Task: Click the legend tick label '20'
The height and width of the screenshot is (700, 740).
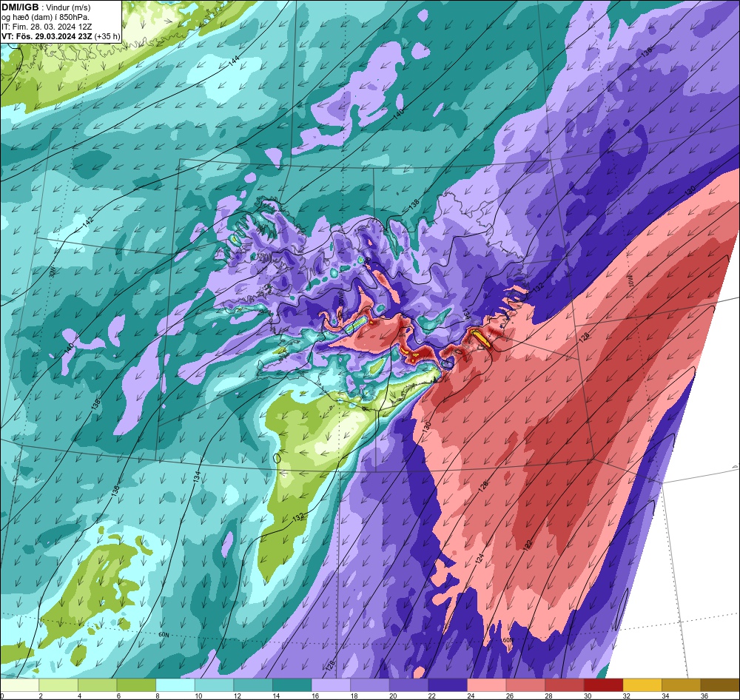Action: [391, 696]
